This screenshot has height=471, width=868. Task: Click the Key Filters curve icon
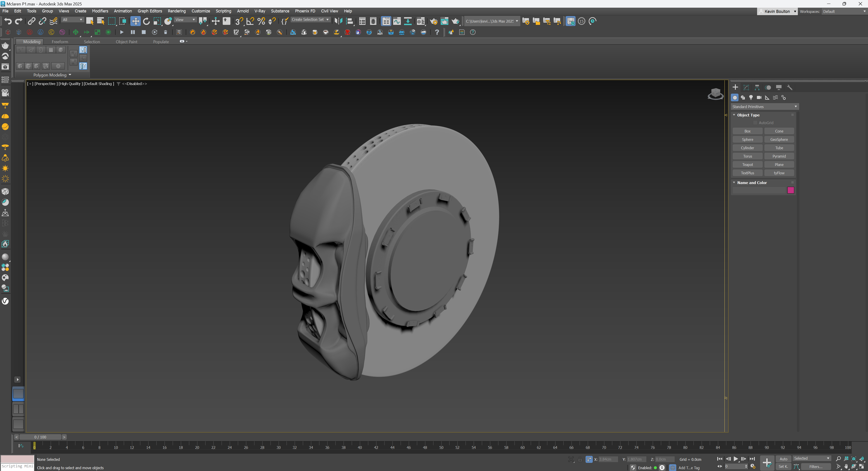(796, 467)
